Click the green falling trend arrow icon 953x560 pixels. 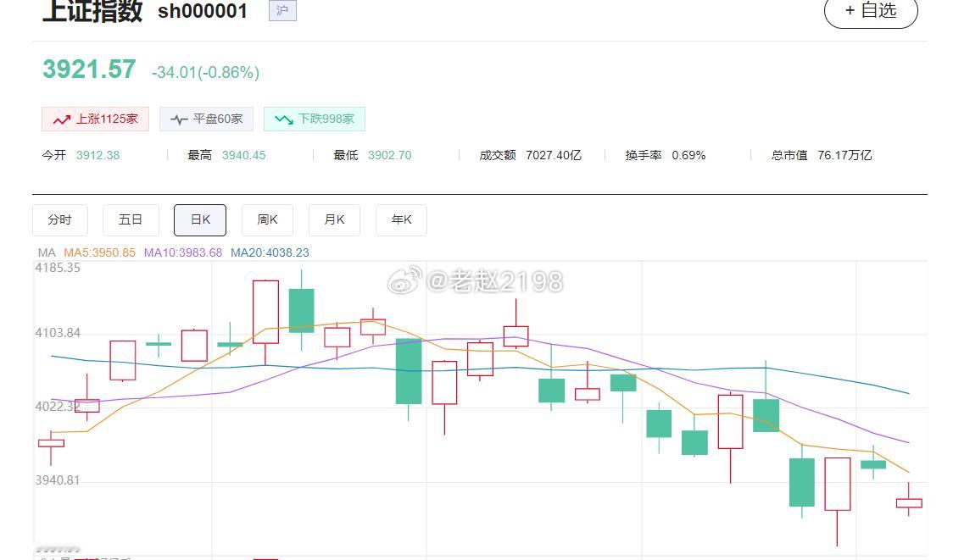pyautogui.click(x=284, y=119)
